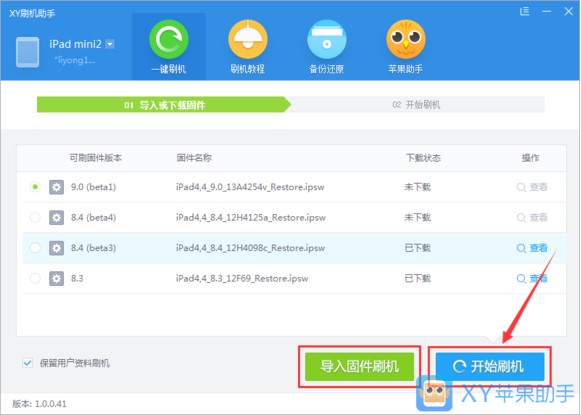Click 查看 for the 9.0 (beta1) row
Viewport: 581px width, 415px height.
[x=532, y=187]
